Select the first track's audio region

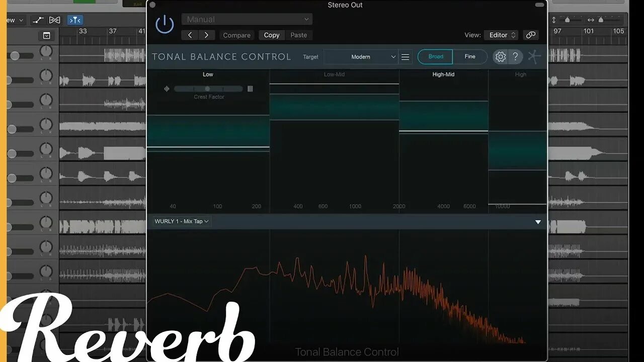click(125, 55)
